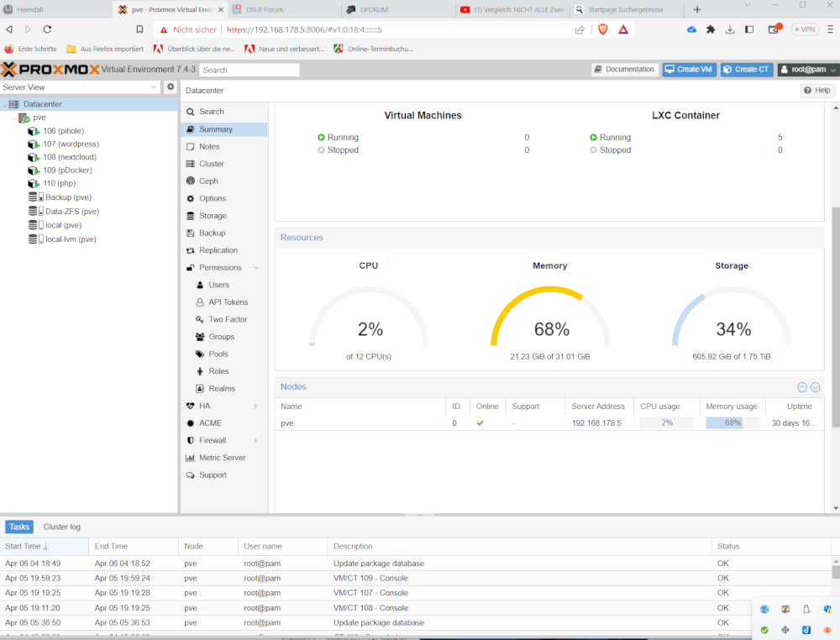Open the Server View dropdown
Viewport: 840px width, 640px height.
[154, 87]
